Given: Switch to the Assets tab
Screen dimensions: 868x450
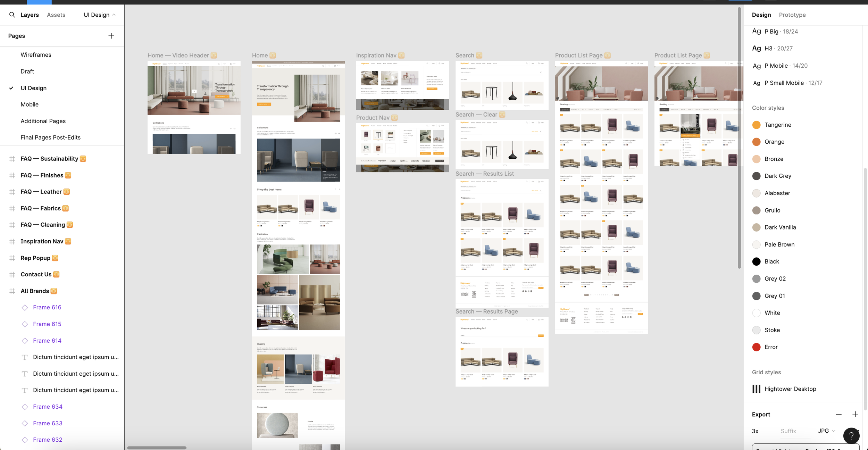Looking at the screenshot, I should pyautogui.click(x=56, y=15).
